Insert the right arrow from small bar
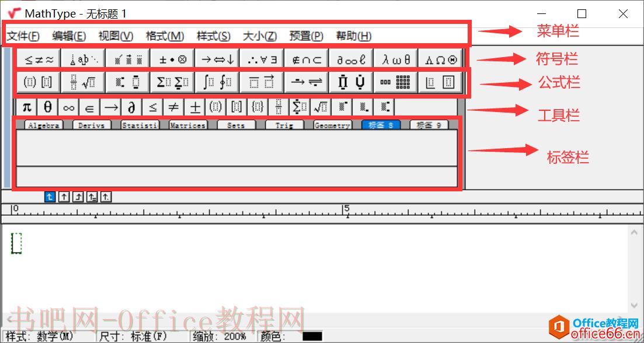The height and width of the screenshot is (343, 644). pyautogui.click(x=111, y=107)
